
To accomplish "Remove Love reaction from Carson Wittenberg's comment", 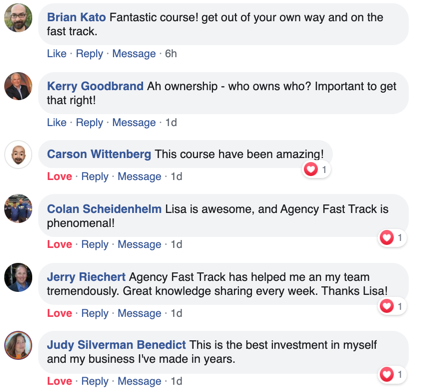I will [x=59, y=176].
